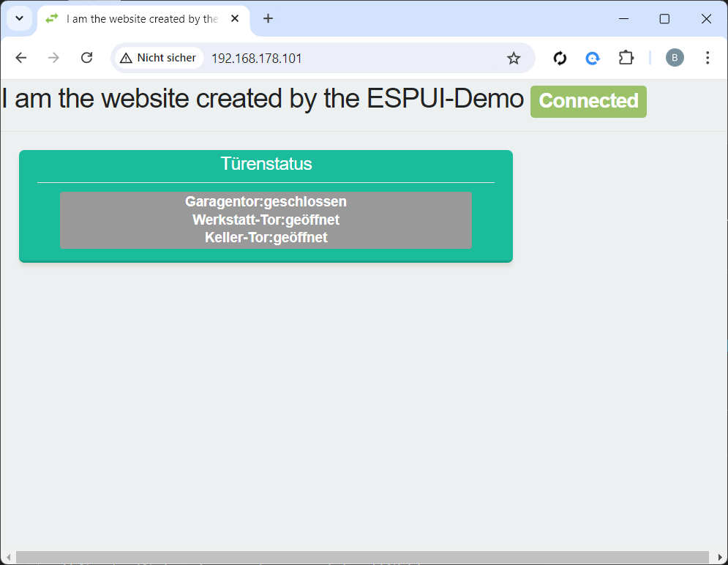728x565 pixels.
Task: Click the green Connected status badge
Action: pyautogui.click(x=588, y=101)
